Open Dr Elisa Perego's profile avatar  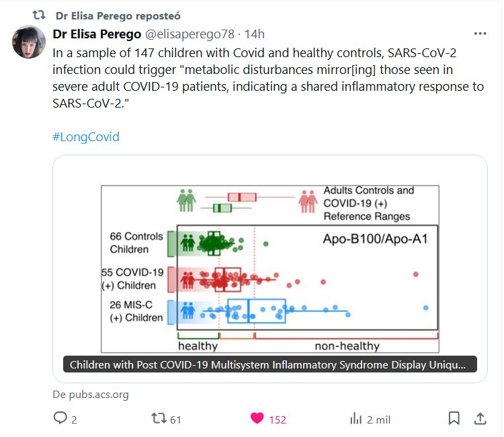(x=29, y=42)
